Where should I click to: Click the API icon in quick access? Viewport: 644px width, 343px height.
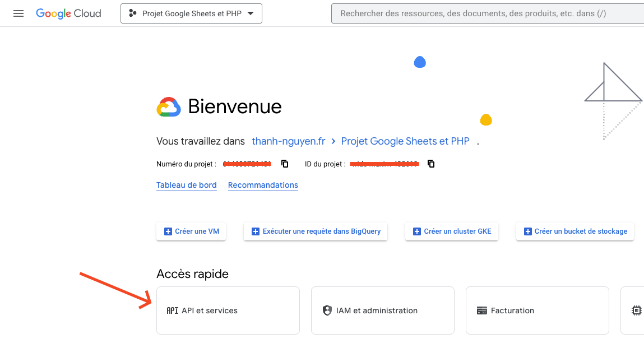(x=172, y=310)
